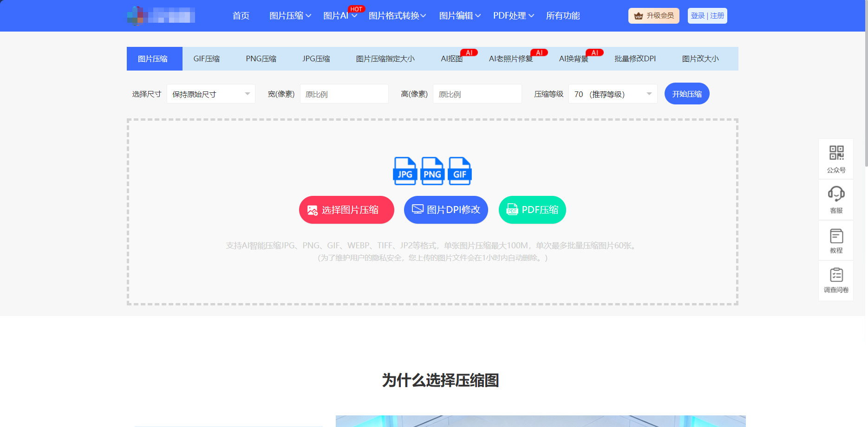868x427 pixels.
Task: Go to 首页 in the navigation
Action: coord(241,16)
